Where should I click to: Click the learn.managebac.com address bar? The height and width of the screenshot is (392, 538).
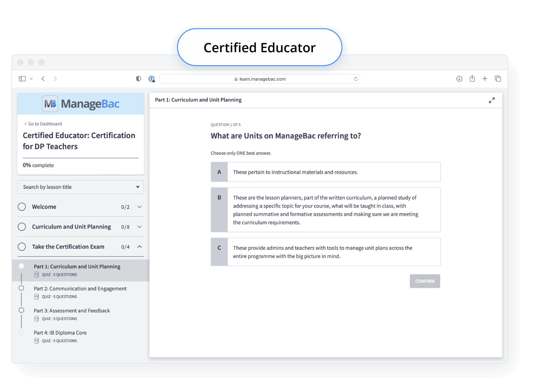pyautogui.click(x=260, y=79)
